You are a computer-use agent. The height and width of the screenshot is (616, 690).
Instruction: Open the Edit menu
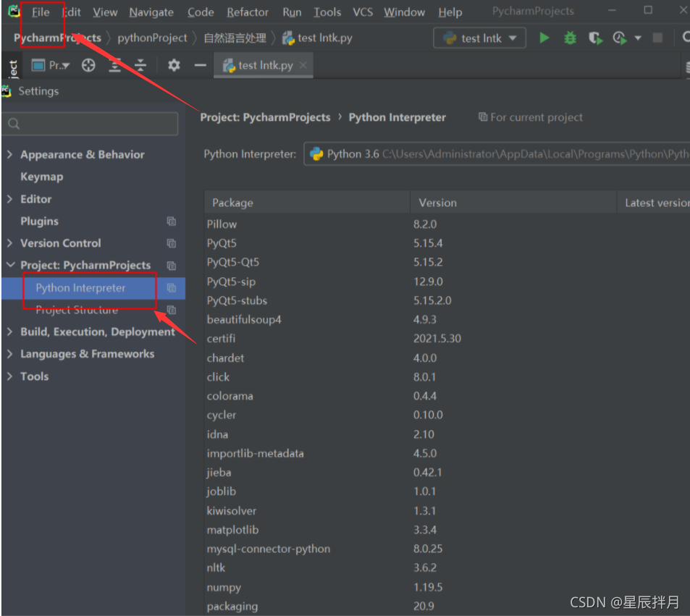pyautogui.click(x=71, y=12)
